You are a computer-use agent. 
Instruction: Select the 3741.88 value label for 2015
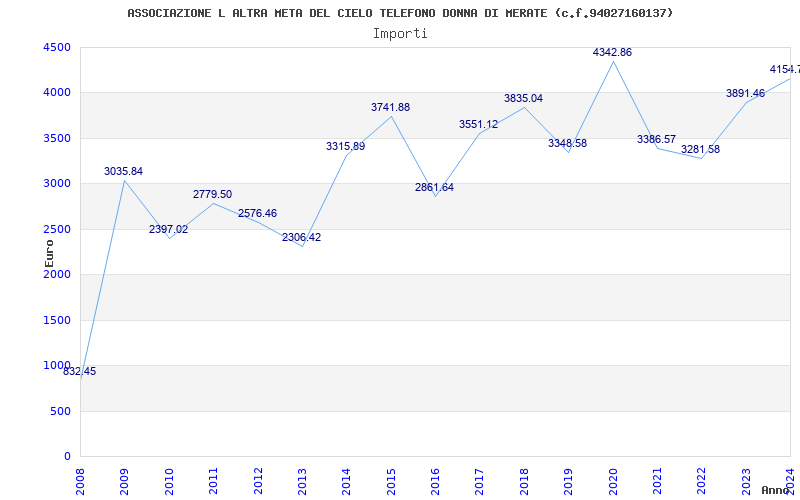(x=390, y=108)
